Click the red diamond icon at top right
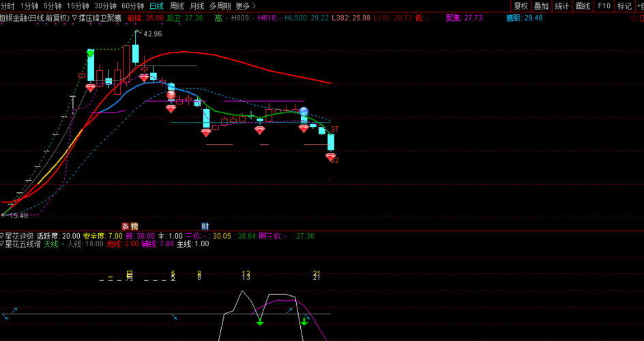Screen dimensions: 644x341 click(634, 18)
